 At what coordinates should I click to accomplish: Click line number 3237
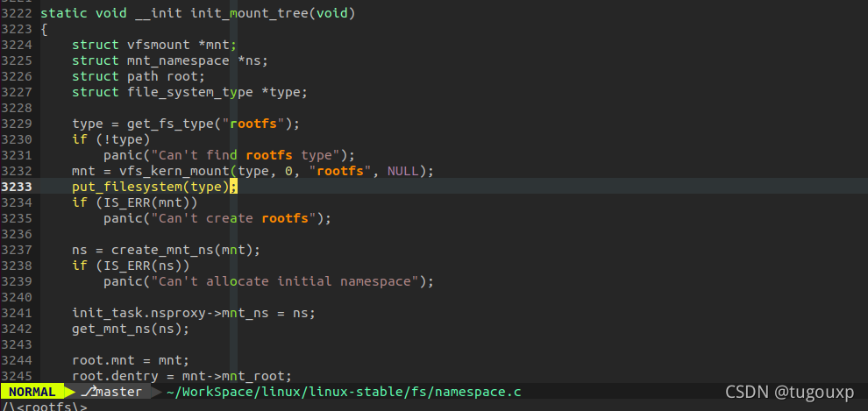(x=16, y=250)
